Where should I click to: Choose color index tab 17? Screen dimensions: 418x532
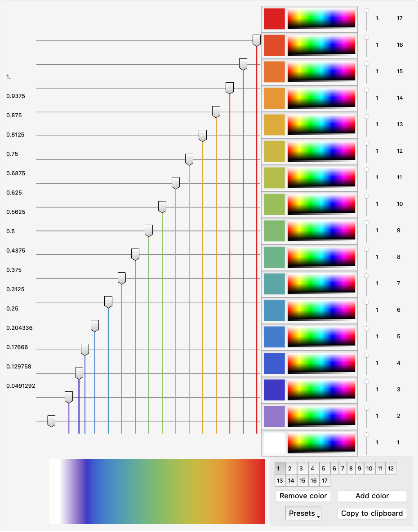(325, 481)
